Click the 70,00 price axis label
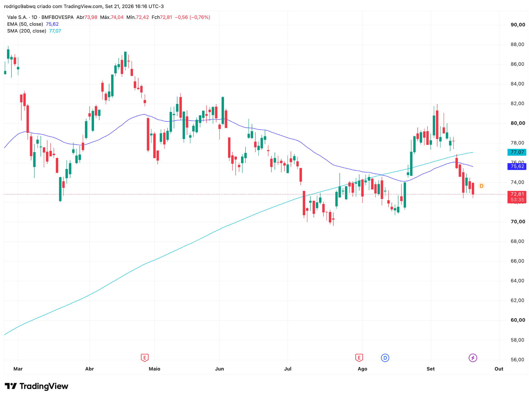The image size is (532, 398). tap(518, 222)
